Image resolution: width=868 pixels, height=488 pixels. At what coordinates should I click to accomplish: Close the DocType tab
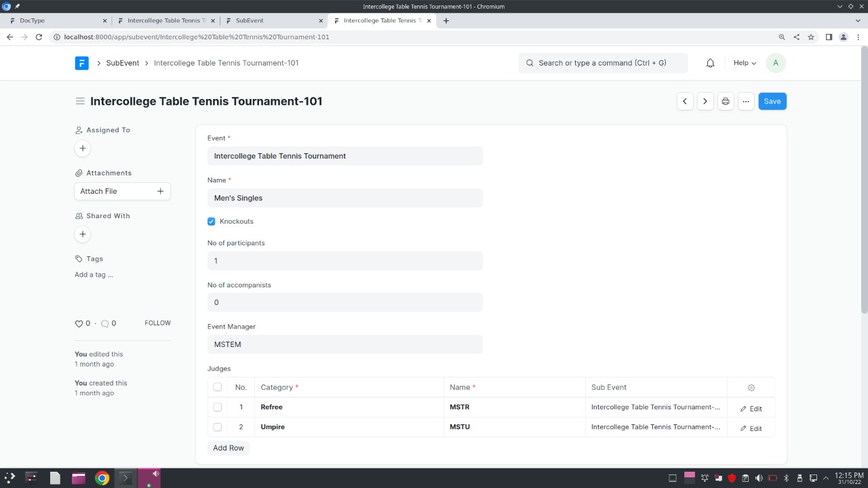click(104, 20)
